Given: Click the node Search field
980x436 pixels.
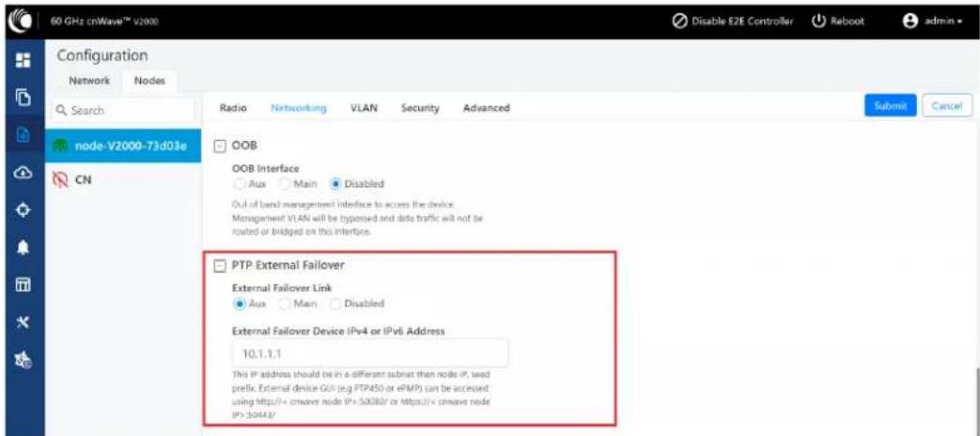Looking at the screenshot, I should 124,110.
